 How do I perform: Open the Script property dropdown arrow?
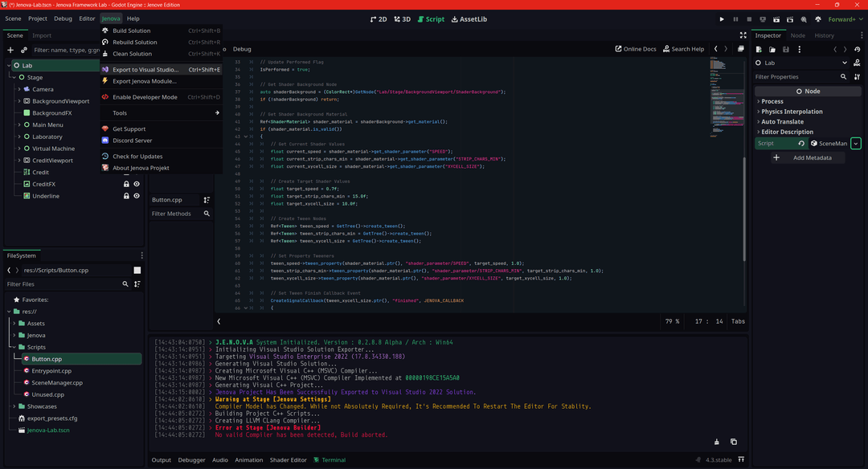point(856,144)
